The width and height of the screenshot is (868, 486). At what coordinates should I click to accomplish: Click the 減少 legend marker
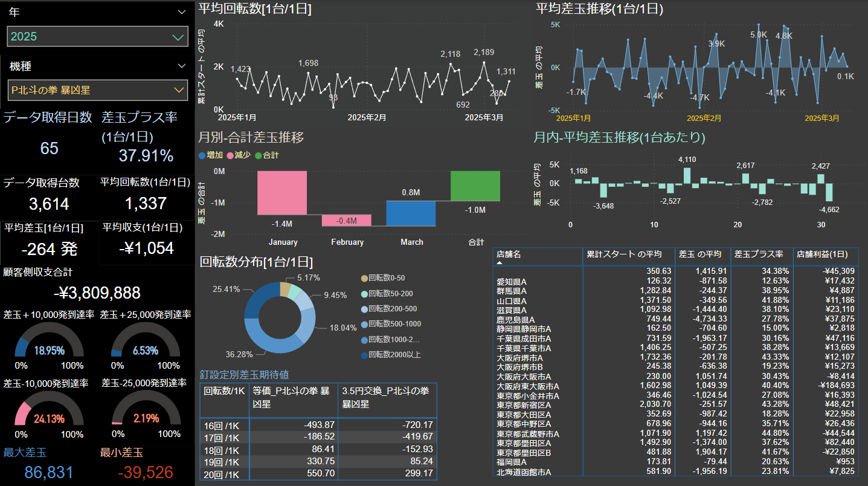pos(230,155)
